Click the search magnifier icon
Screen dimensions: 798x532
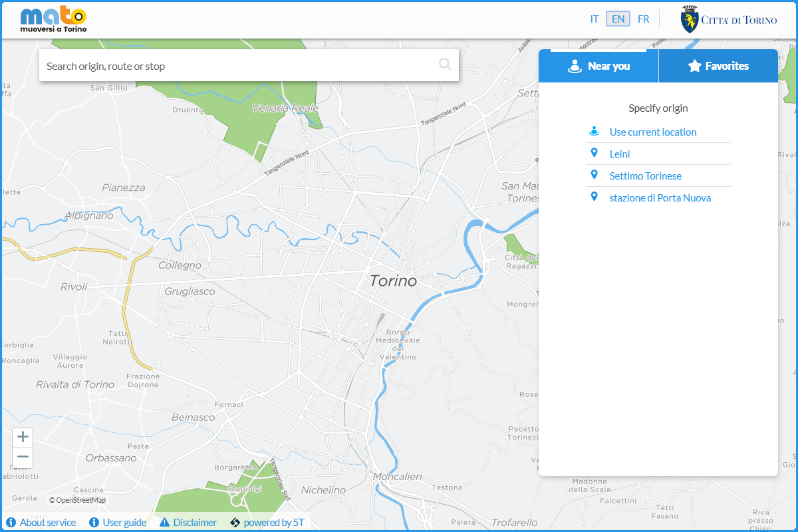[x=444, y=65]
